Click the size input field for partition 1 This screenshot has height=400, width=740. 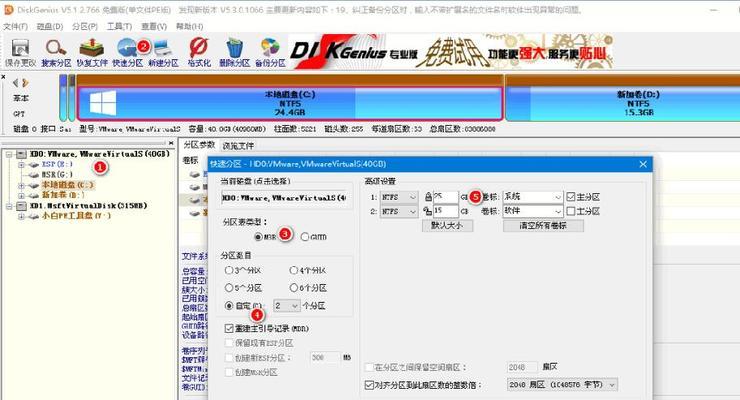point(446,197)
